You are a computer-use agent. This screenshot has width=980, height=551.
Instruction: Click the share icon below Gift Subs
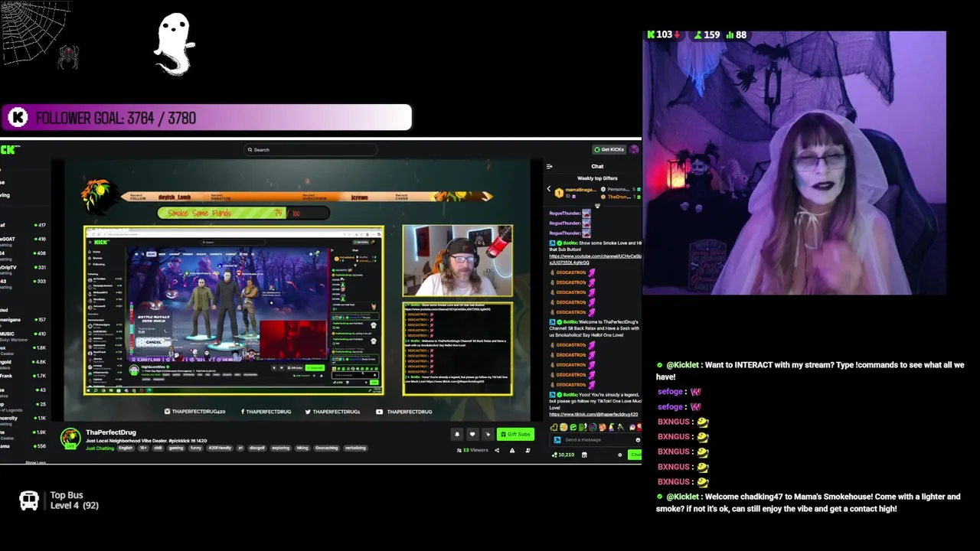[497, 451]
